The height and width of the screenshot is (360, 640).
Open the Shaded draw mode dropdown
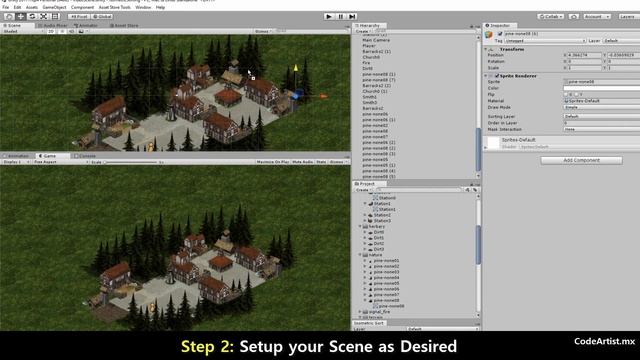point(22,31)
